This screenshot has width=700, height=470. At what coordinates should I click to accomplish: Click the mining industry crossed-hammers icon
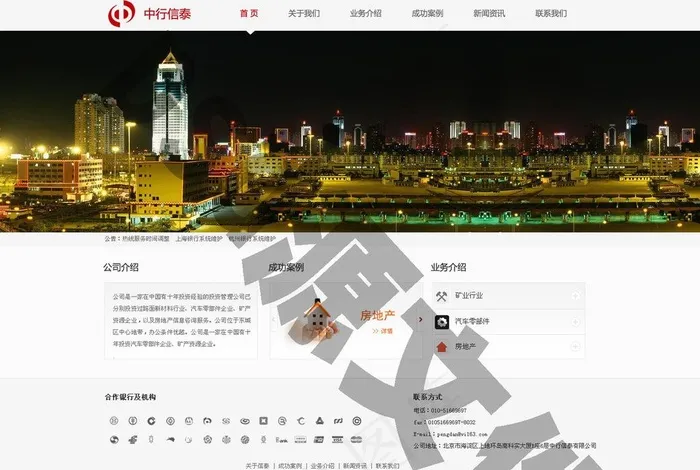pos(442,296)
